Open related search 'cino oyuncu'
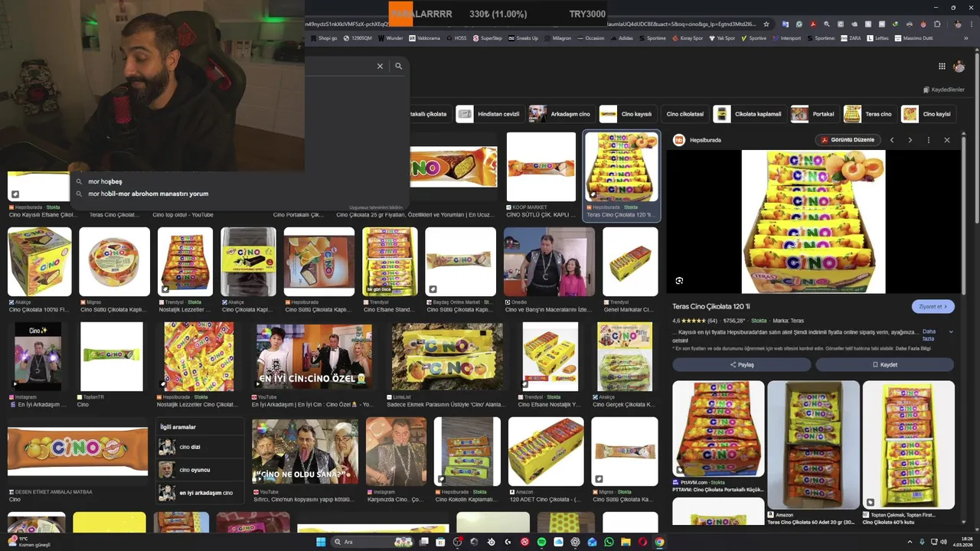The image size is (980, 551). [201, 470]
